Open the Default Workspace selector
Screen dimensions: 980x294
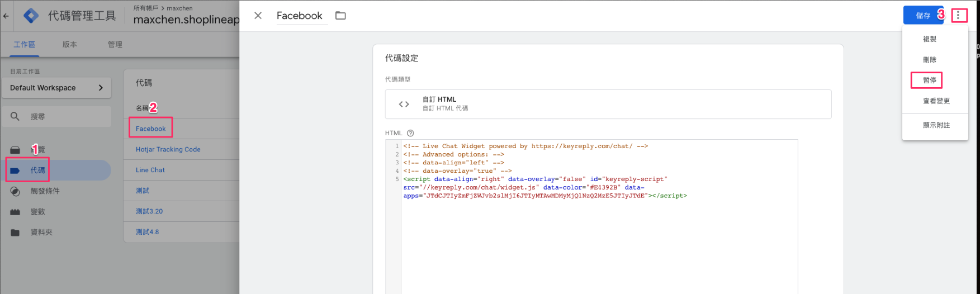point(56,88)
